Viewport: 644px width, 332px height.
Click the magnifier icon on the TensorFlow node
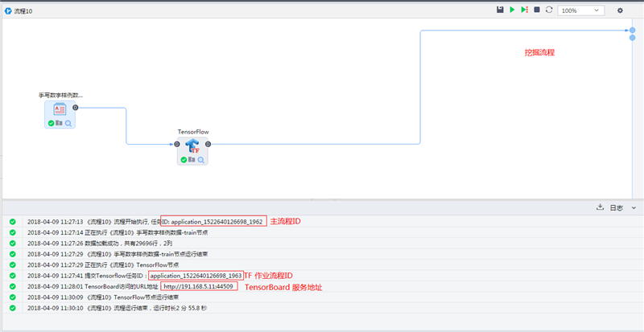pos(202,160)
